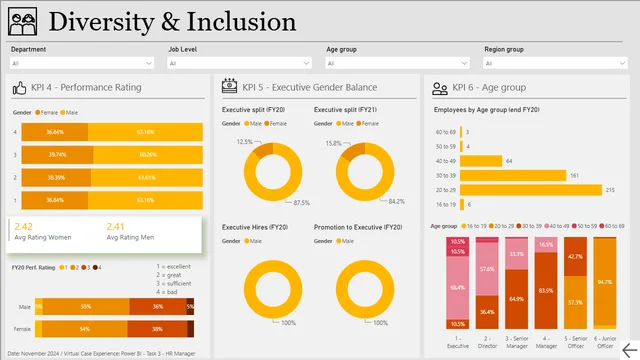
Task: Select 40 to 49 in Age group legend
Action: (x=557, y=226)
